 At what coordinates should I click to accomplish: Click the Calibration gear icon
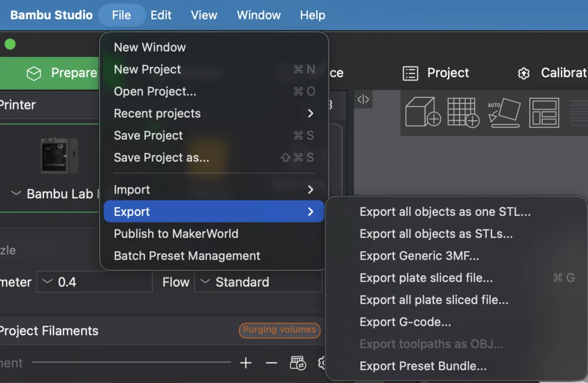(x=524, y=74)
